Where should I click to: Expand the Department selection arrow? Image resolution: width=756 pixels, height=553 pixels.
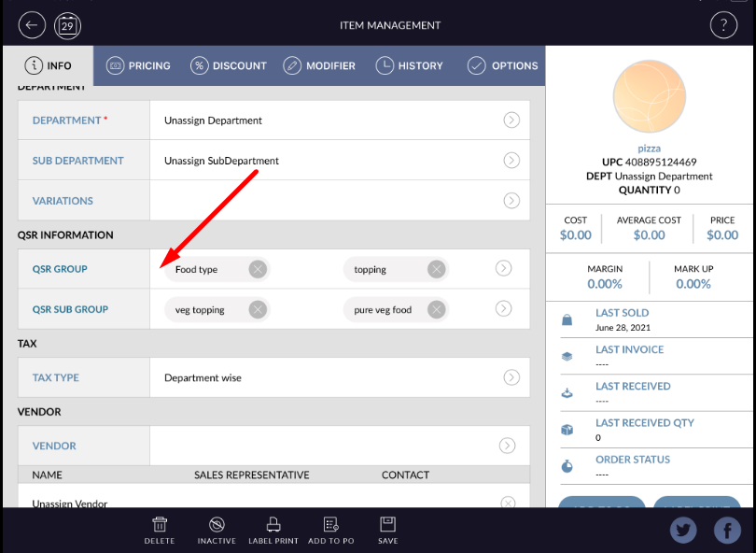[x=511, y=120]
